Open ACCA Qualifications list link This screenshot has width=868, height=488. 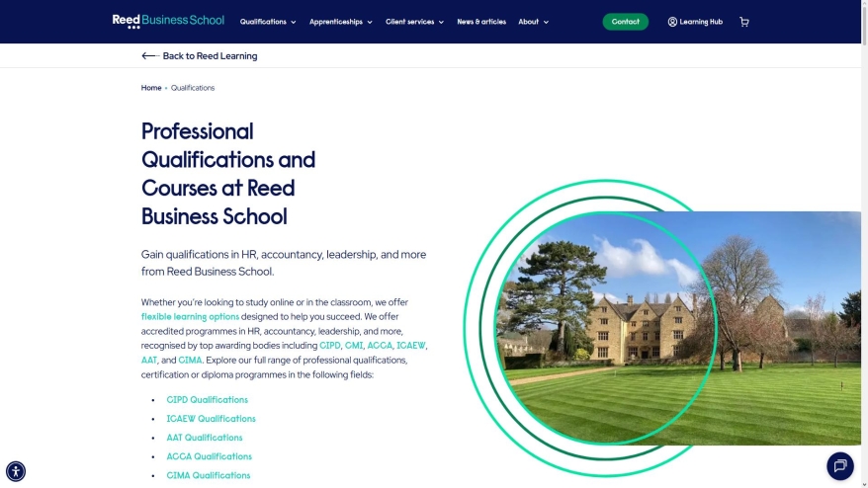tap(210, 456)
